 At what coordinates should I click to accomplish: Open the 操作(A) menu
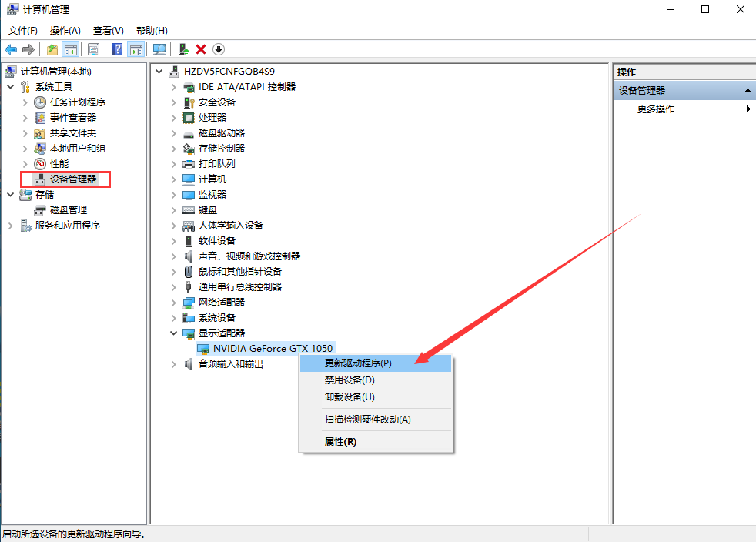(65, 30)
